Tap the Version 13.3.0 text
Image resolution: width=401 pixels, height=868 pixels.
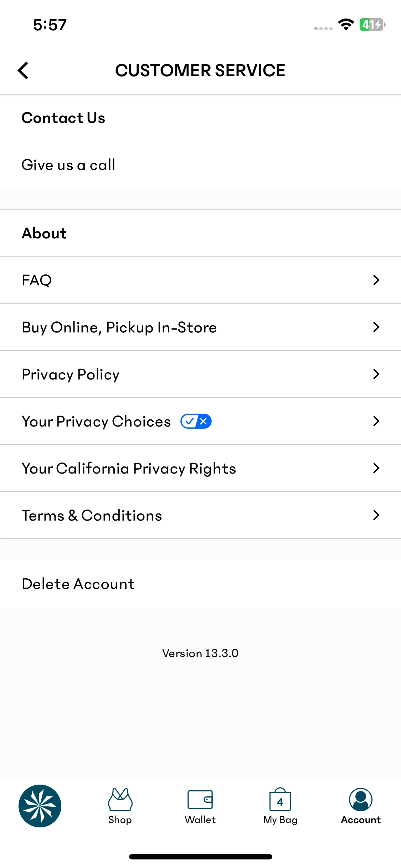pyautogui.click(x=200, y=653)
